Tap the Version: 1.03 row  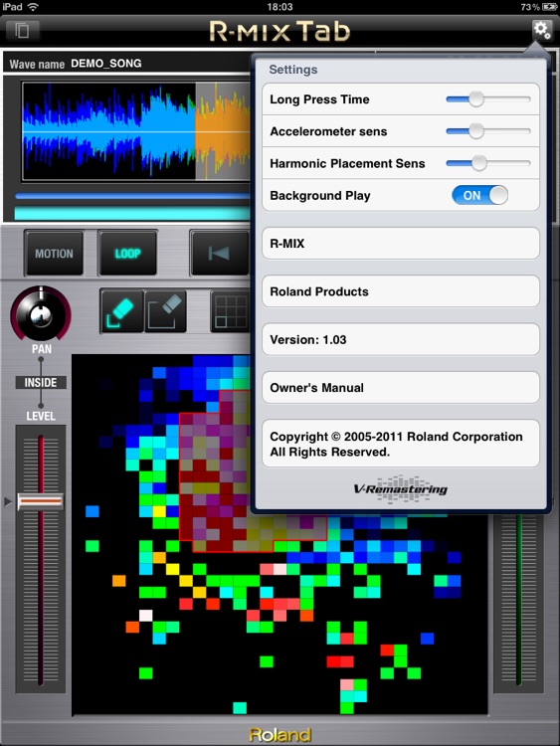coord(401,339)
